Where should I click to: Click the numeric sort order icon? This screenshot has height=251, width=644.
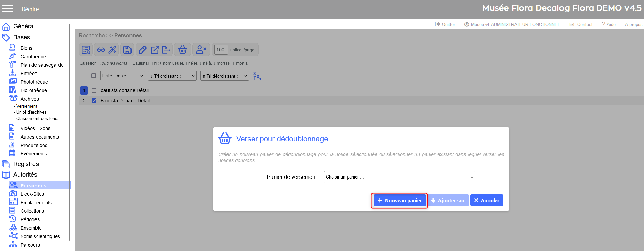click(x=257, y=76)
